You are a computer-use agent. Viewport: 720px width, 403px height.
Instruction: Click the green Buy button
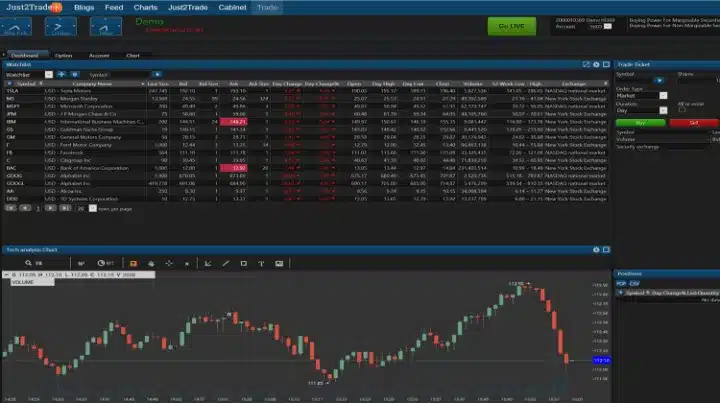(640, 121)
